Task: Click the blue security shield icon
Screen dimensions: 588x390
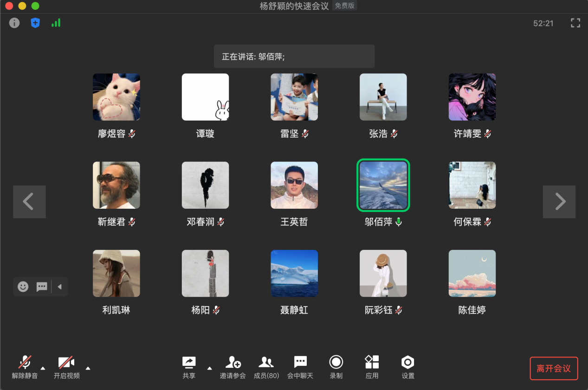Action: tap(35, 23)
